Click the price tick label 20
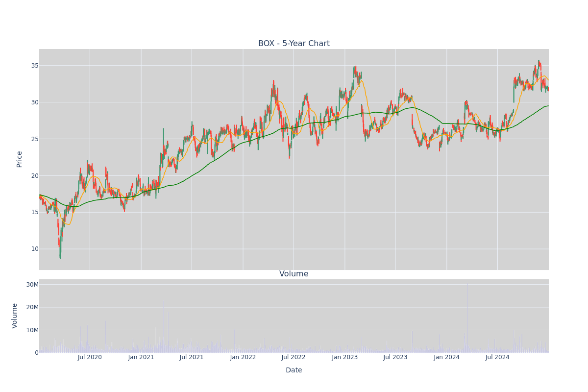Screen dimensions: 588x392 [35, 175]
